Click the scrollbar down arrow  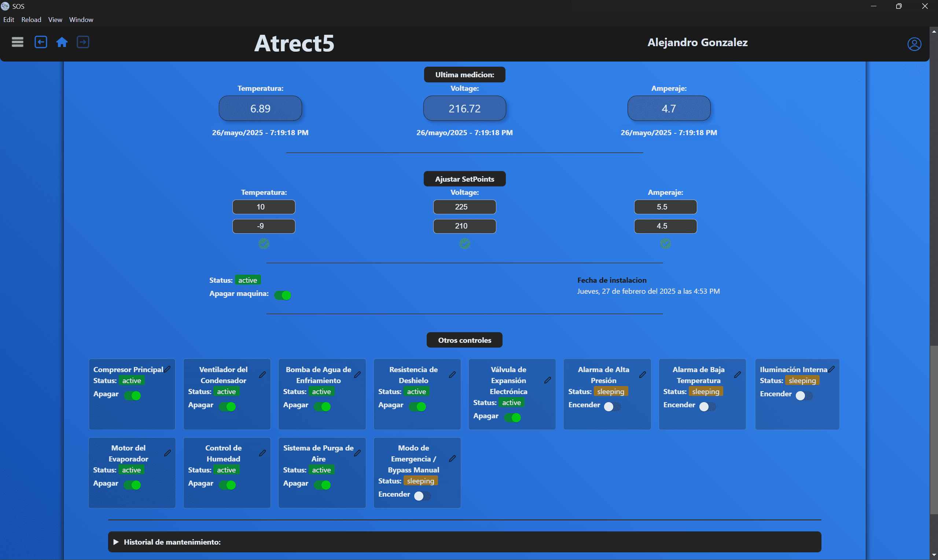tap(934, 555)
